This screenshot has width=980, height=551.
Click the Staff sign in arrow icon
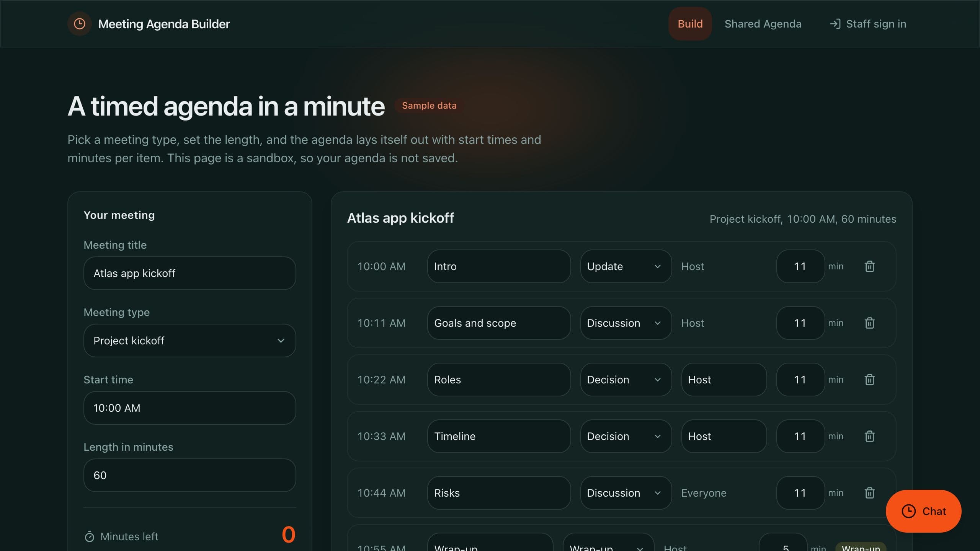click(835, 24)
